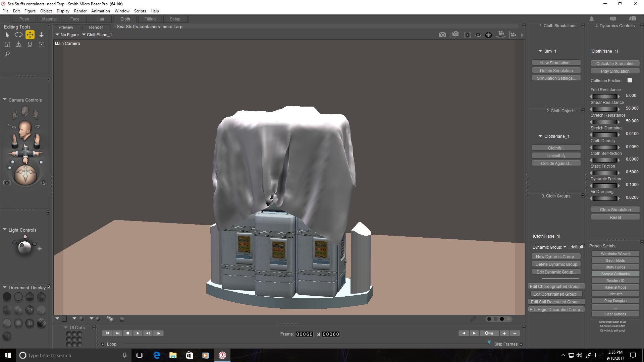Toggle the Loop option
The width and height of the screenshot is (644, 362).
(x=103, y=344)
